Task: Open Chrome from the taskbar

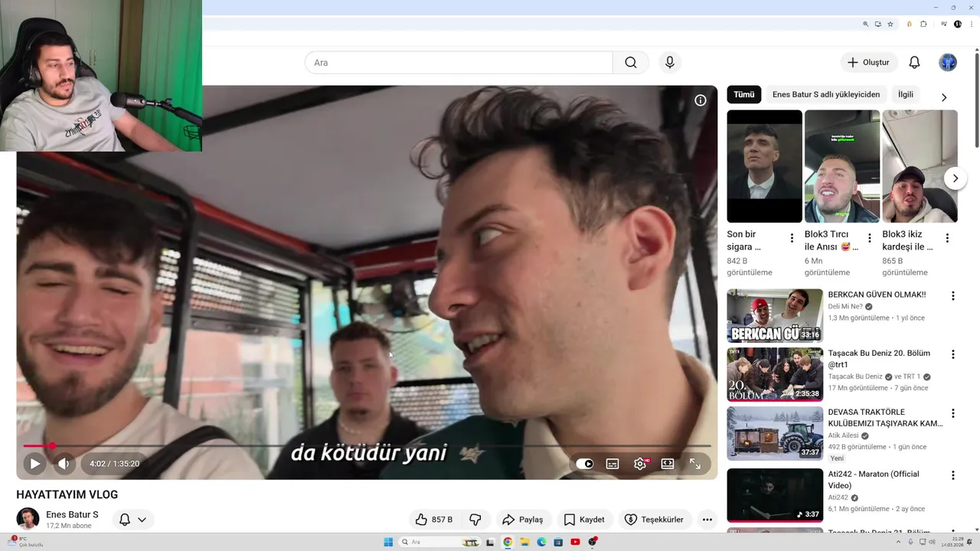Action: (x=507, y=542)
